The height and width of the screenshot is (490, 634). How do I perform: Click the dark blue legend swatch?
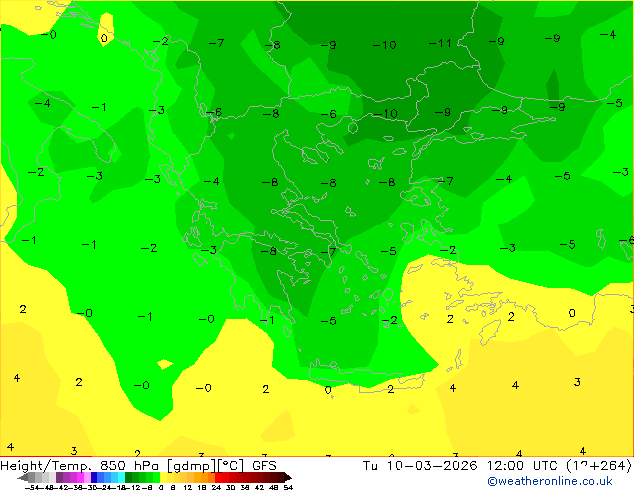point(94,477)
